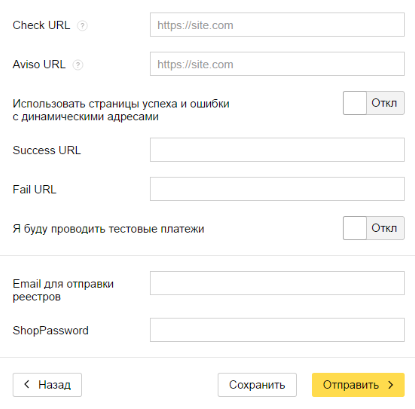
Task: Click Откл label of dynamic addresses switch
Action: pos(384,103)
